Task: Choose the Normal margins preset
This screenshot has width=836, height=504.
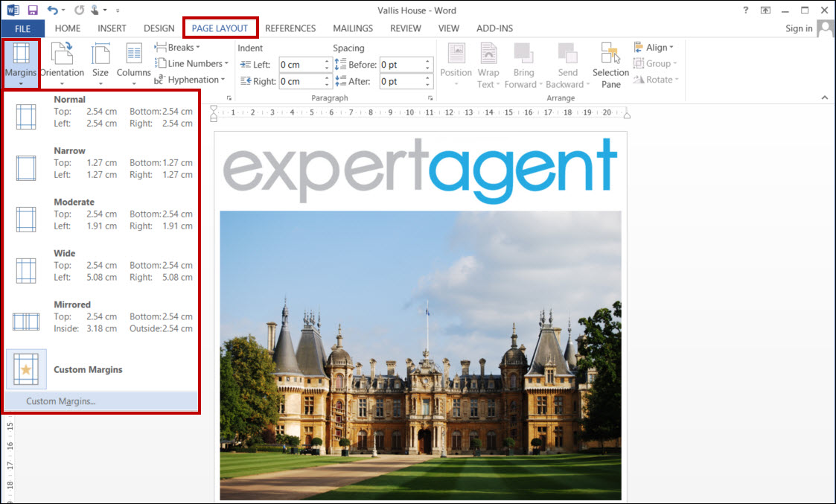Action: (x=101, y=112)
